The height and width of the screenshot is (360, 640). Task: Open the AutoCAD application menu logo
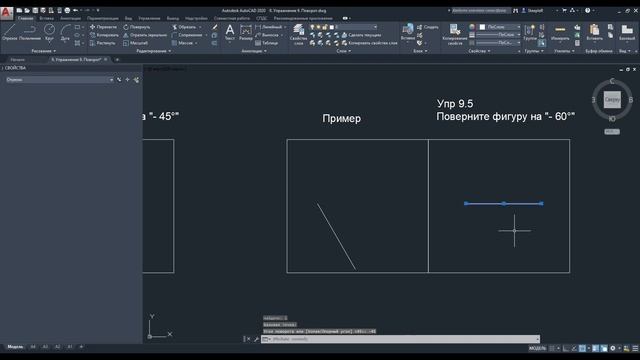[6, 13]
